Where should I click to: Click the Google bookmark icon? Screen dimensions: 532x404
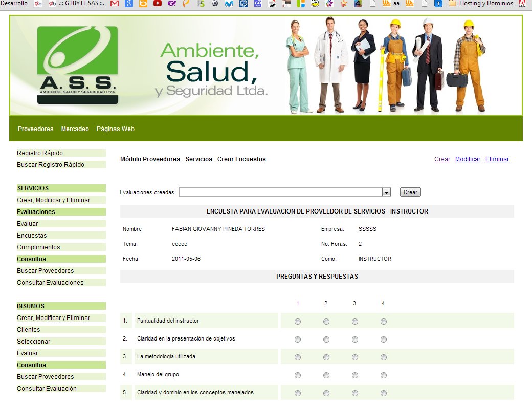click(128, 4)
